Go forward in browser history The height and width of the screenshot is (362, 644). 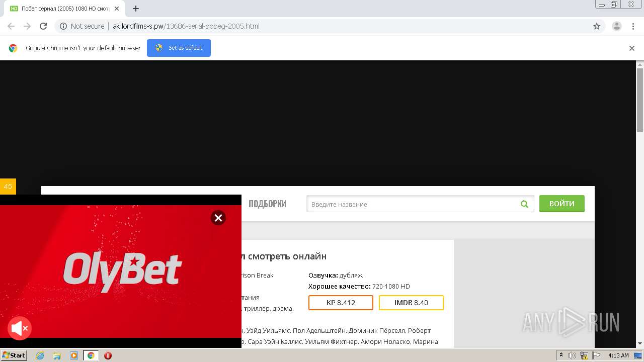coord(27,26)
